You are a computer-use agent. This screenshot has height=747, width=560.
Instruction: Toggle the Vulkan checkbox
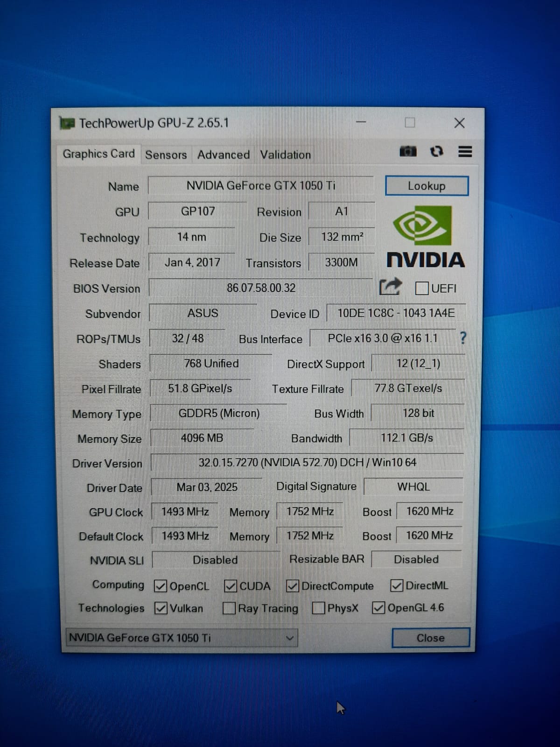pyautogui.click(x=161, y=608)
